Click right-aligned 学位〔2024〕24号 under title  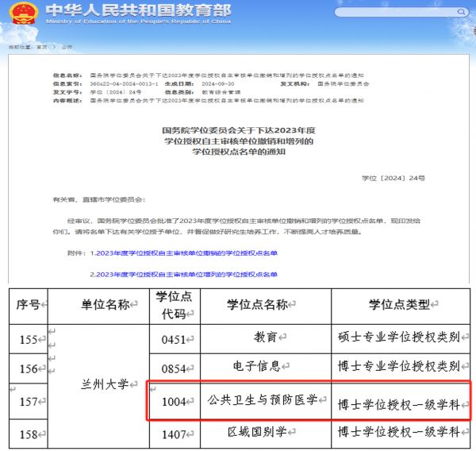pyautogui.click(x=393, y=178)
